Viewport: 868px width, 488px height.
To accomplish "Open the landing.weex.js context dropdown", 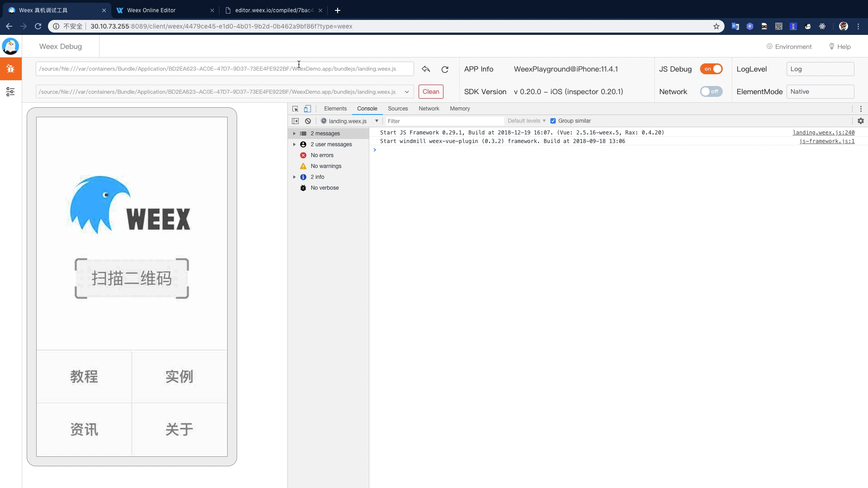I will click(349, 121).
